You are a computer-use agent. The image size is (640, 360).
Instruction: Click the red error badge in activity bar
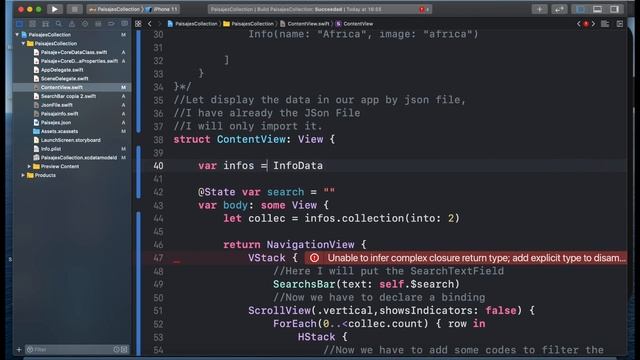pyautogui.click(x=422, y=9)
